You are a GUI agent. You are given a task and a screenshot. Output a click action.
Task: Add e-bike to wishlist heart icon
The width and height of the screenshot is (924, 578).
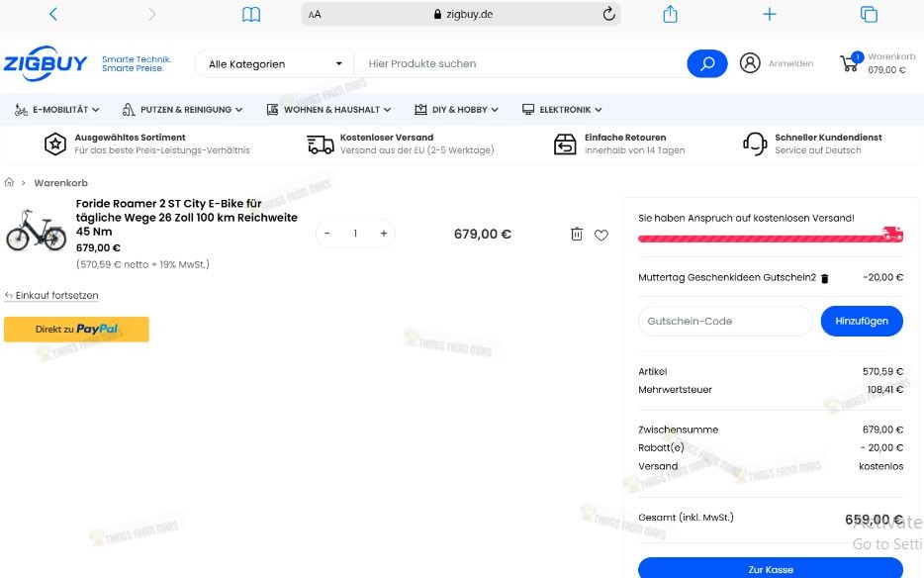[601, 235]
